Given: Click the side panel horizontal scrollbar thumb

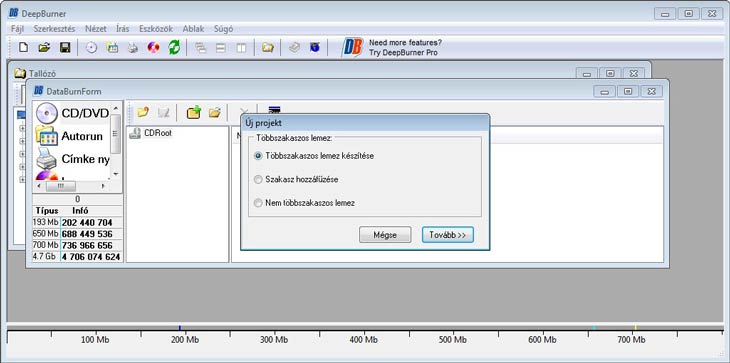Looking at the screenshot, I should 61,186.
